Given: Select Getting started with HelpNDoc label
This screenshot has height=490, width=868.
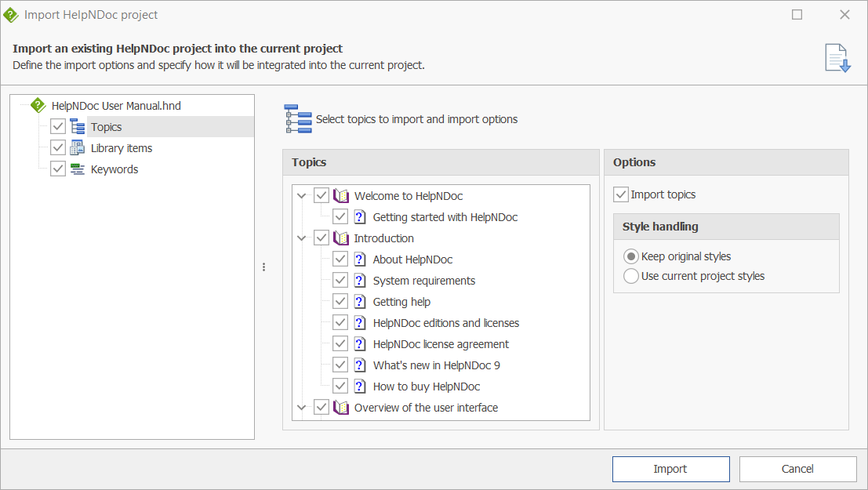Looking at the screenshot, I should coord(445,217).
